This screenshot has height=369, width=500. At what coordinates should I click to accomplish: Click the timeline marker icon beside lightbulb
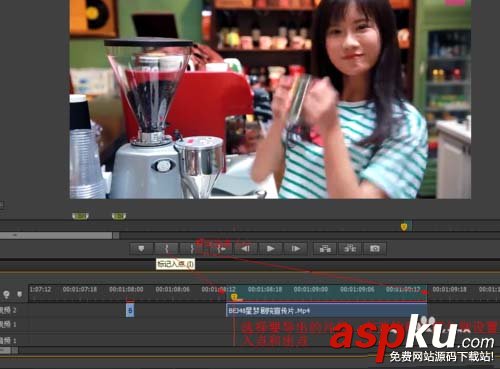pyautogui.click(x=19, y=294)
